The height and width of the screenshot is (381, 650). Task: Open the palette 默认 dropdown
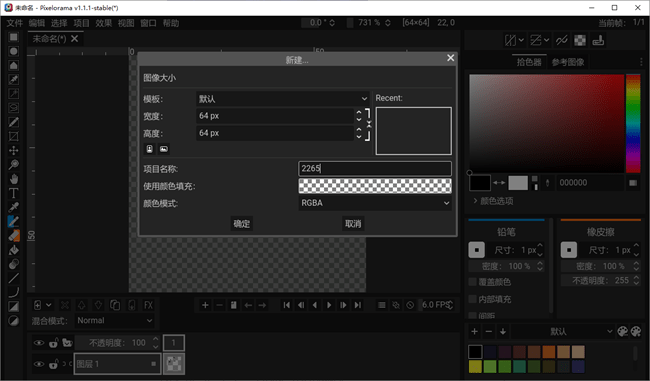click(x=562, y=332)
